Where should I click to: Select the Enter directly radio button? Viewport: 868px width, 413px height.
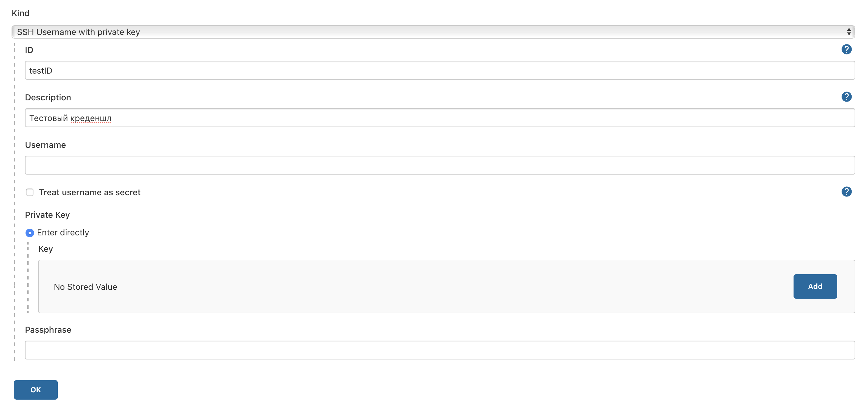30,233
